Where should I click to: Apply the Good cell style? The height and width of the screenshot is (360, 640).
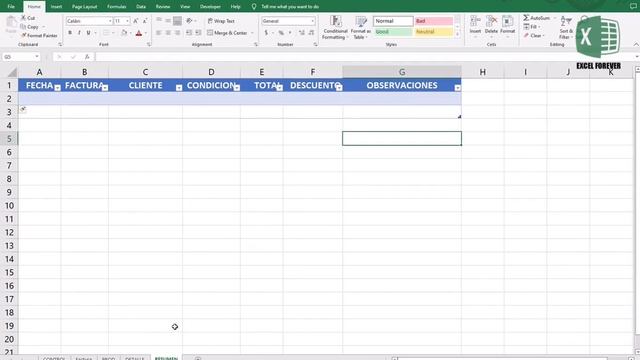click(393, 32)
